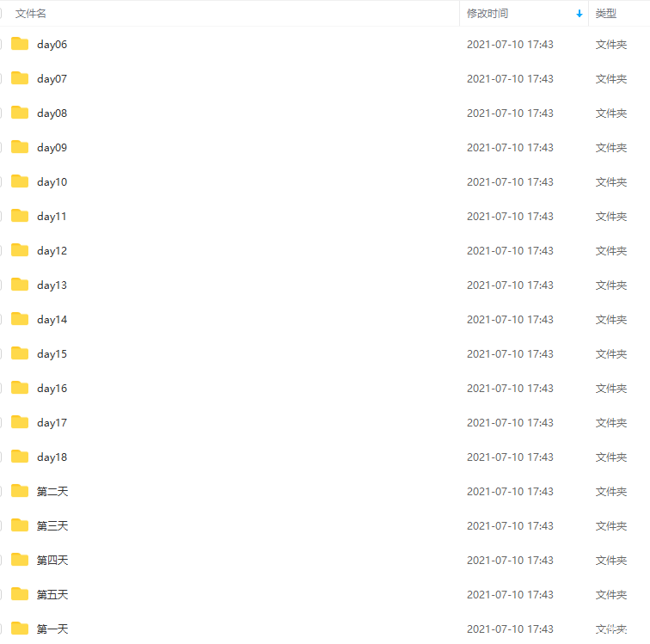650x644 pixels.
Task: Click the blue sort arrow in 修改时间
Action: [x=579, y=14]
